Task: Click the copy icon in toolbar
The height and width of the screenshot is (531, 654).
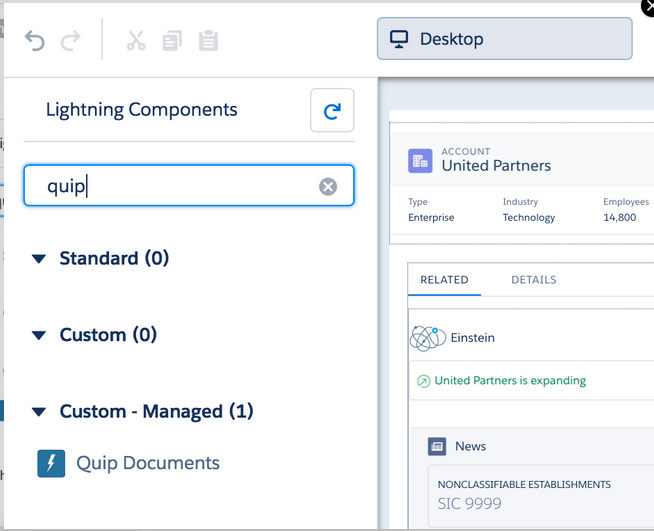Action: [x=172, y=40]
